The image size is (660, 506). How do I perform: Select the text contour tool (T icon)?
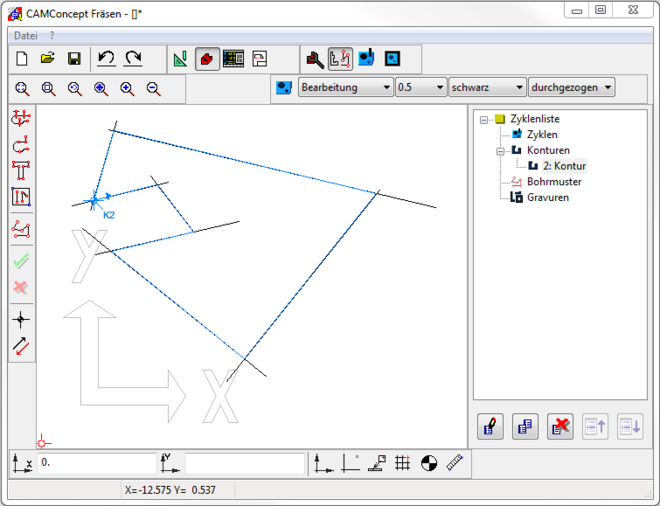(20, 170)
